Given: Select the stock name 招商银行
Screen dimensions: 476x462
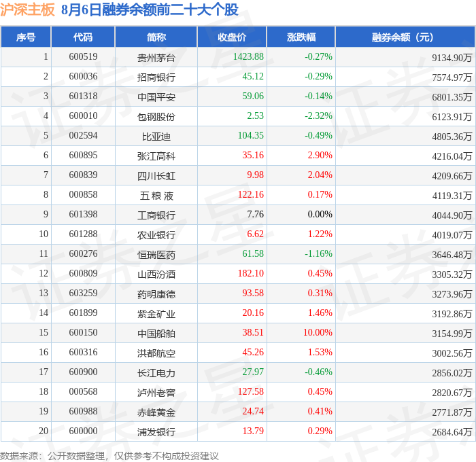Looking at the screenshot, I should (x=156, y=77).
